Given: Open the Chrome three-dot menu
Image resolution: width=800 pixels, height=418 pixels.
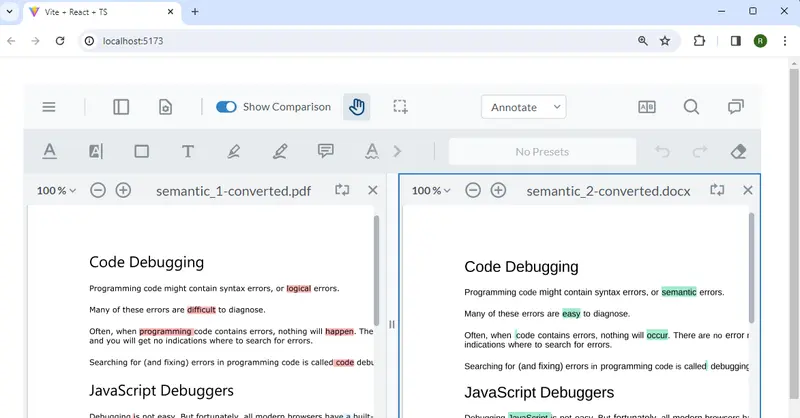Looking at the screenshot, I should point(785,41).
